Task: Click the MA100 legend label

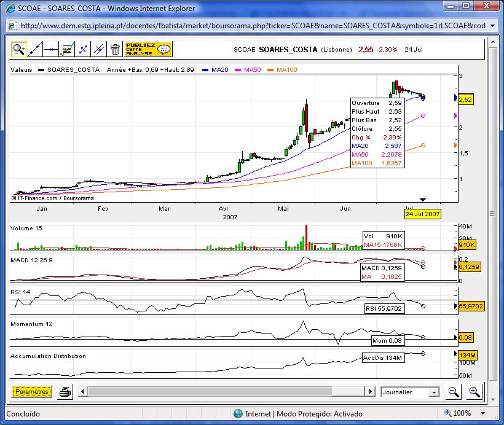Action: [286, 70]
